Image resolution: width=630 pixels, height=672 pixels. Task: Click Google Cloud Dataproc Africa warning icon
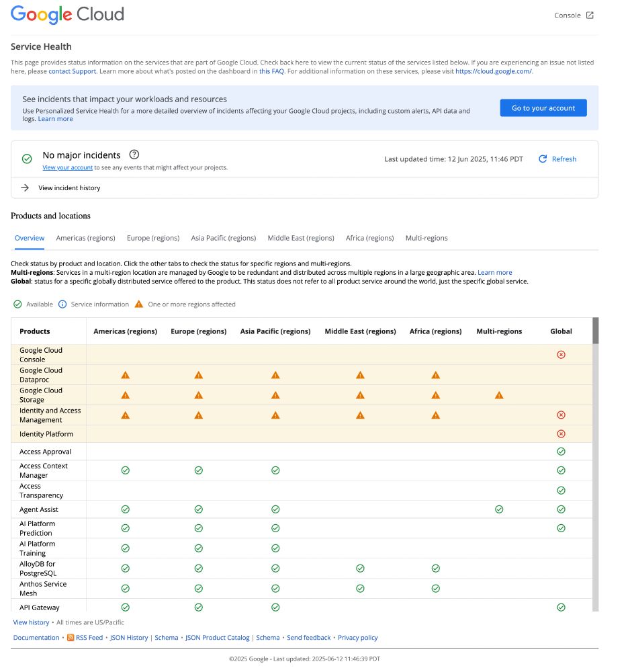tap(436, 375)
